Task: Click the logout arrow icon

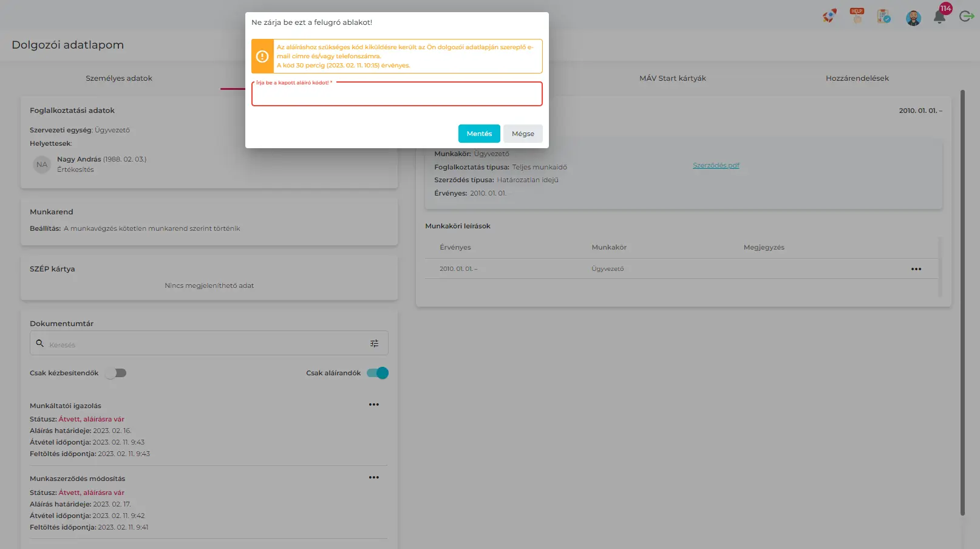Action: pyautogui.click(x=967, y=16)
